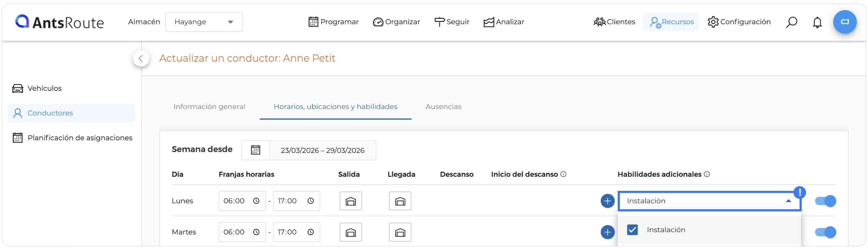
Task: Click the search magnifier icon
Action: (x=791, y=22)
